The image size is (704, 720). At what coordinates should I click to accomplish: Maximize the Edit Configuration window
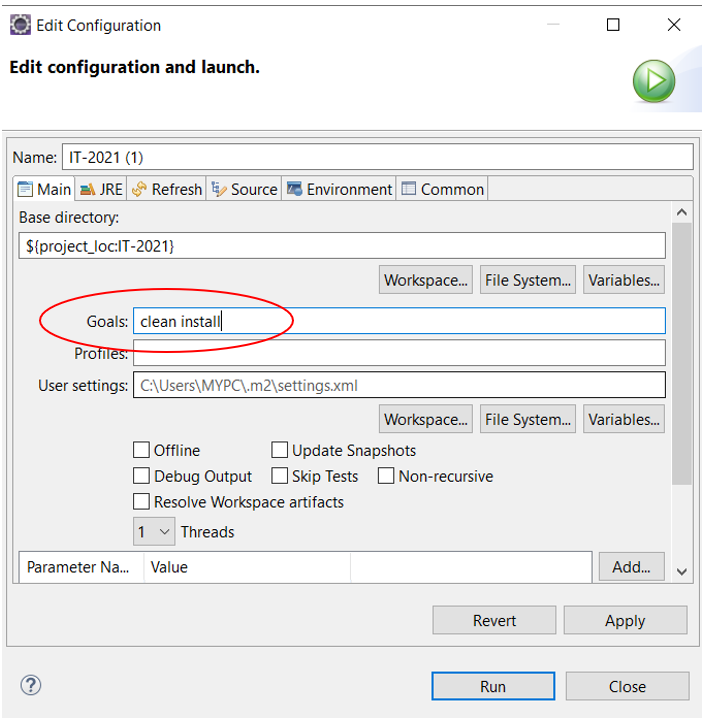pos(613,24)
